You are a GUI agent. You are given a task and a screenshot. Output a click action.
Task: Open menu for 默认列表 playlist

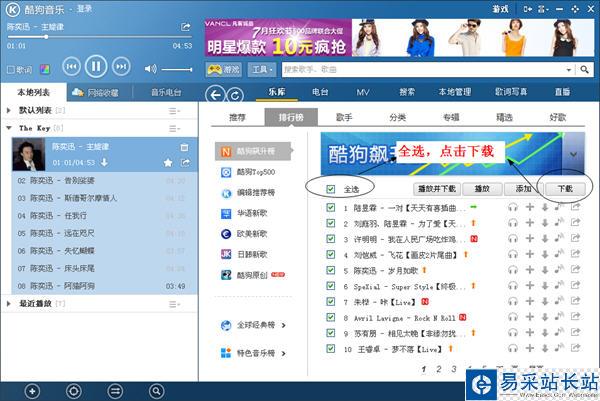[x=174, y=111]
